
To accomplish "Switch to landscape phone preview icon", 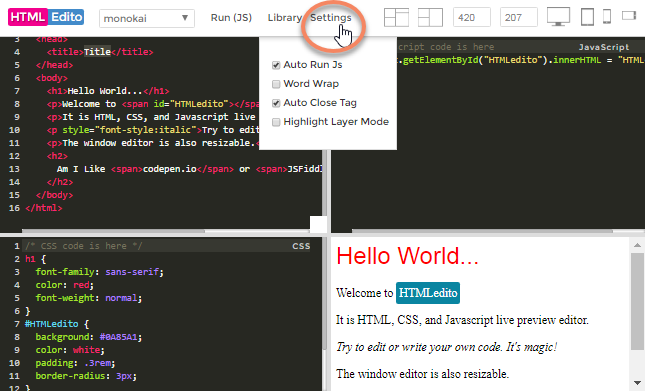I will (x=629, y=16).
